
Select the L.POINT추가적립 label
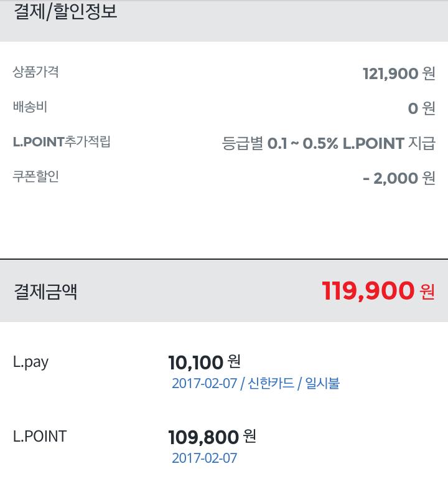click(x=62, y=142)
